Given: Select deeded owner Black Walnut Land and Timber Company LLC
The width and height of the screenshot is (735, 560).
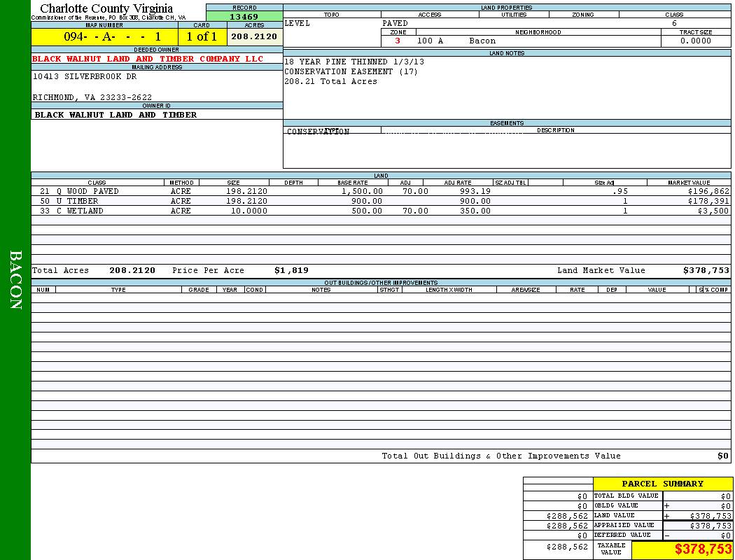Looking at the screenshot, I should tap(148, 59).
